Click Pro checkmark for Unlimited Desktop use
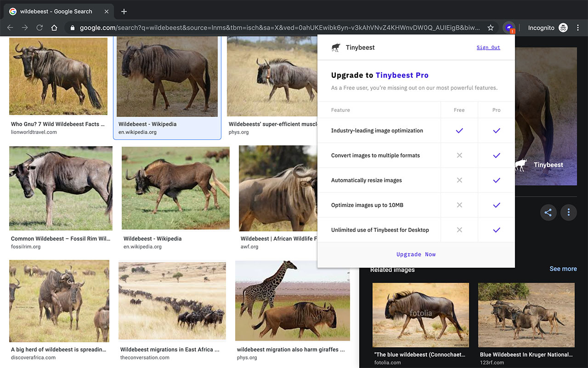Viewport: 588px width, 368px height. (496, 230)
